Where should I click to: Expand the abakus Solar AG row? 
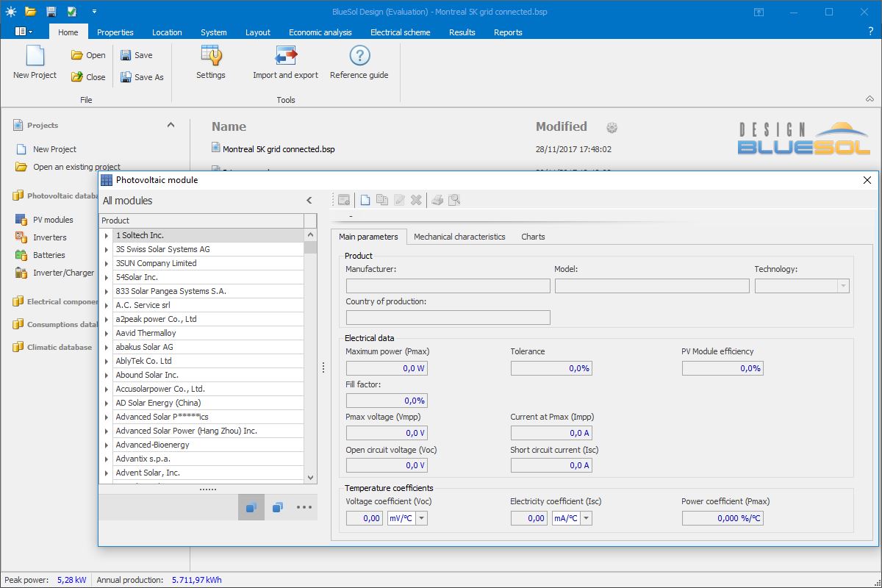pyautogui.click(x=107, y=347)
